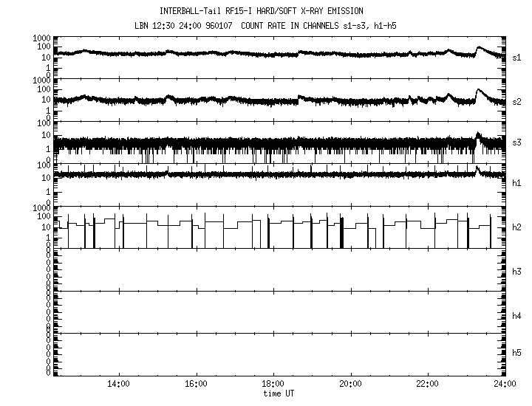Click the h3 channel label
This screenshot has width=532, height=406.
517,272
